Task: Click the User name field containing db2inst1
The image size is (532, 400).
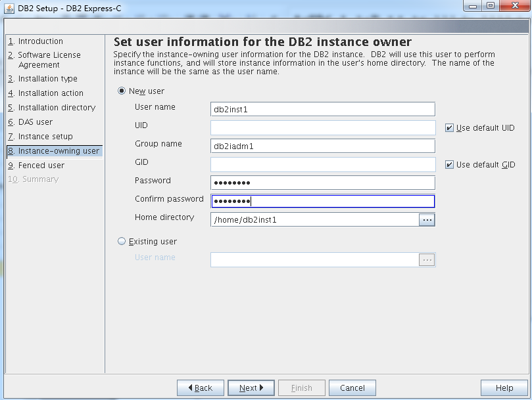Action: click(x=323, y=110)
